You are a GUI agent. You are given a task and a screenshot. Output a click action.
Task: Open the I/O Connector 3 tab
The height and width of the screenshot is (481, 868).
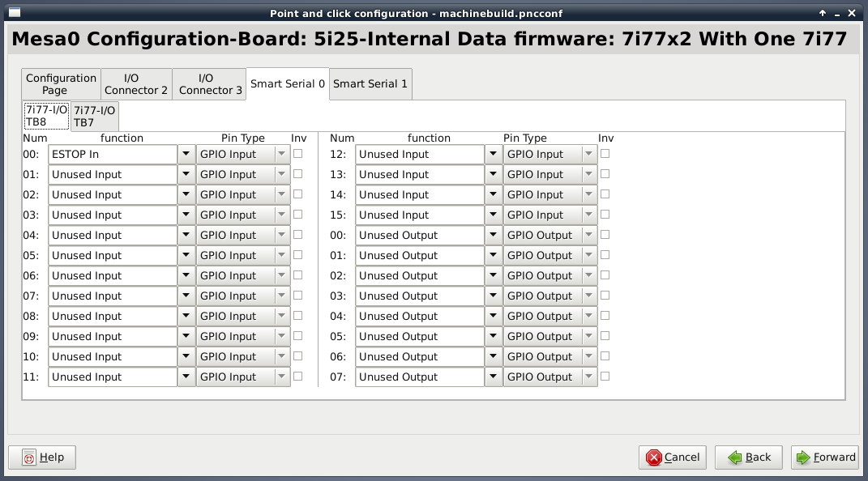pos(209,84)
